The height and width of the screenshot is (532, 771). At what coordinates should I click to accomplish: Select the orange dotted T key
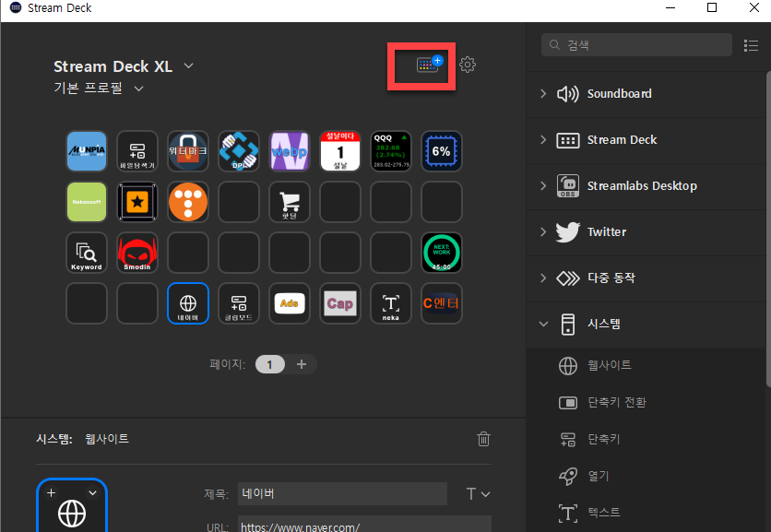click(188, 202)
